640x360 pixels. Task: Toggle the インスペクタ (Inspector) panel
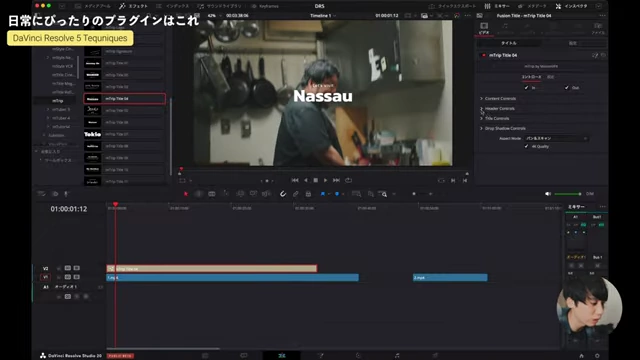(571, 6)
